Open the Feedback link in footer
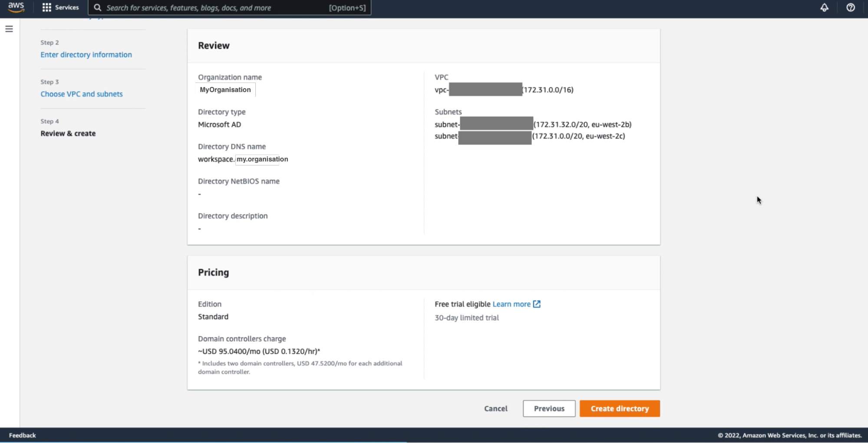 23,435
